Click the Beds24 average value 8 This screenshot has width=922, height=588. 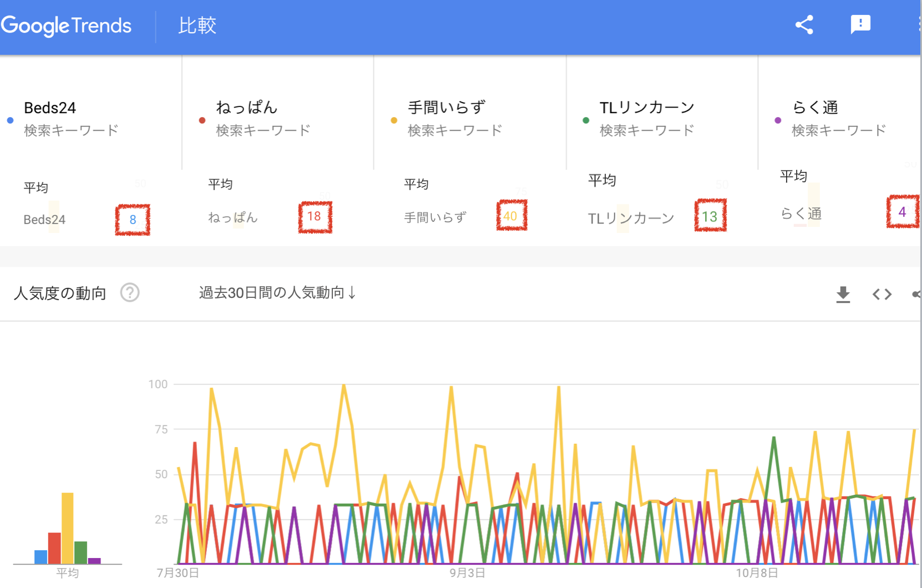(x=133, y=220)
